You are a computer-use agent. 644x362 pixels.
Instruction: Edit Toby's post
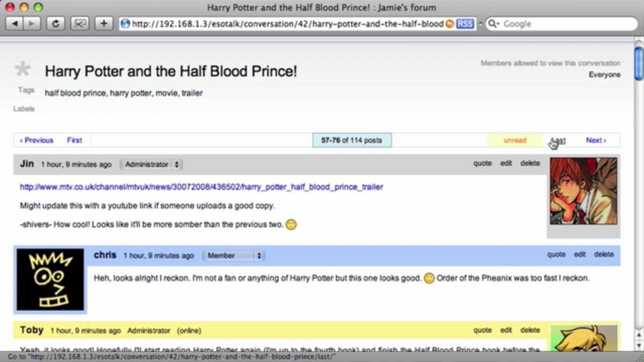[x=506, y=330]
